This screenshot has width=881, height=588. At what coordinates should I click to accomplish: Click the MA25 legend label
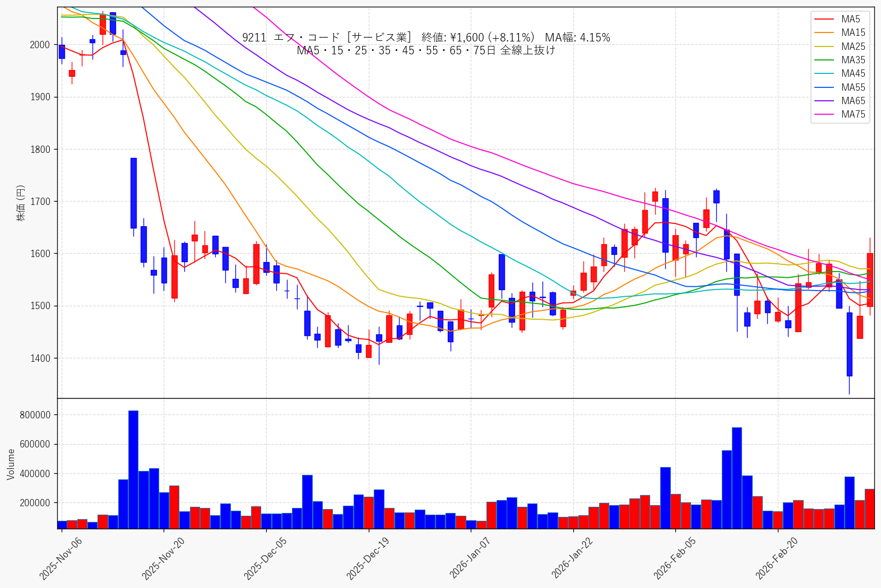[853, 46]
